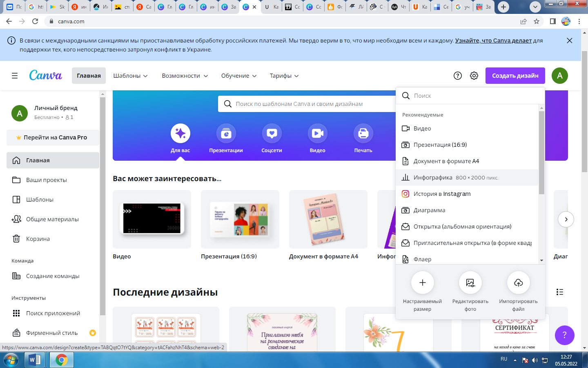
Task: Open 'Фирменный стиль' in the sidebar
Action: point(53,333)
